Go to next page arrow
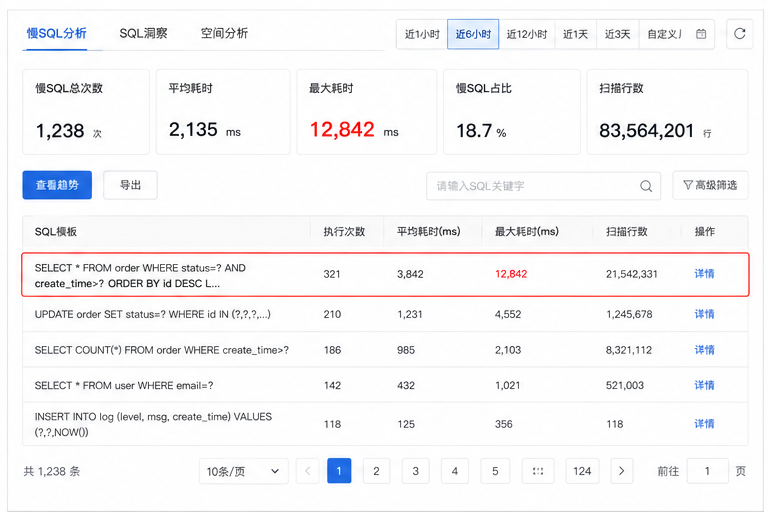Viewport: 768px width, 512px height. click(622, 471)
